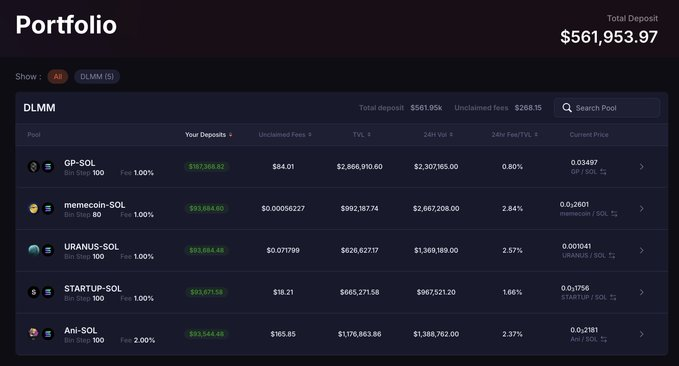Click the URANUS token icon

(x=34, y=250)
